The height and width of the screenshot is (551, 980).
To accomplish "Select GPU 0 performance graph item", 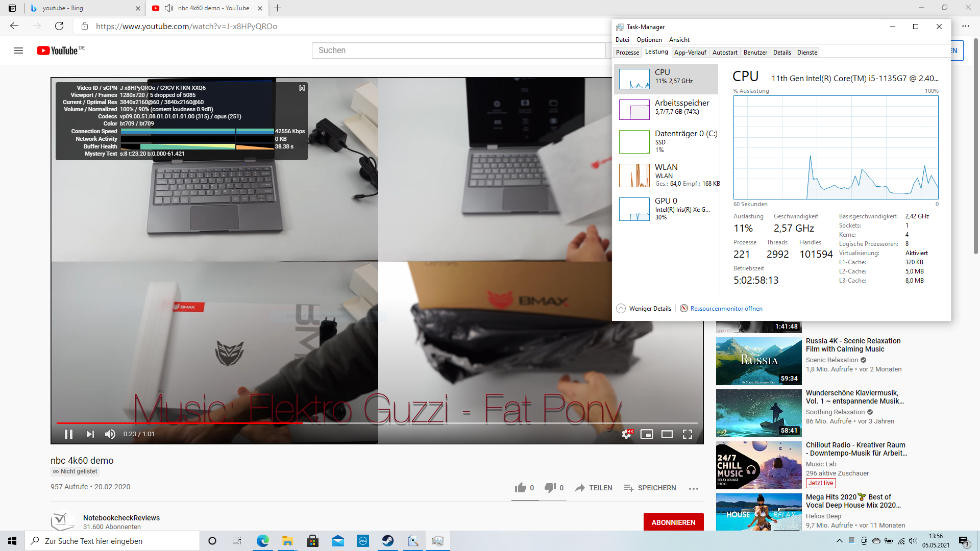I will [666, 209].
